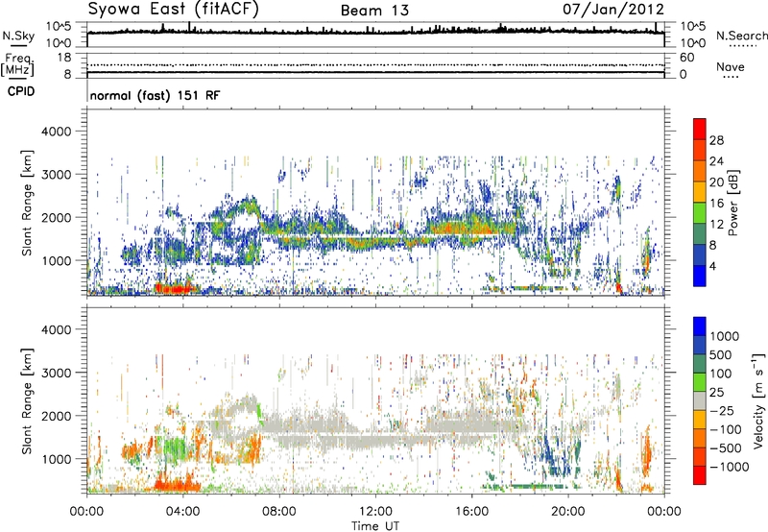
Task: Select 'Slant Range [km]' label of velocity panel
Action: pos(27,401)
